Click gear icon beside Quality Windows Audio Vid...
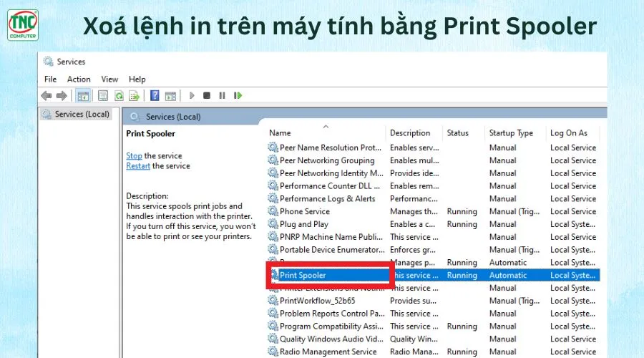This screenshot has width=644, height=358. (273, 338)
